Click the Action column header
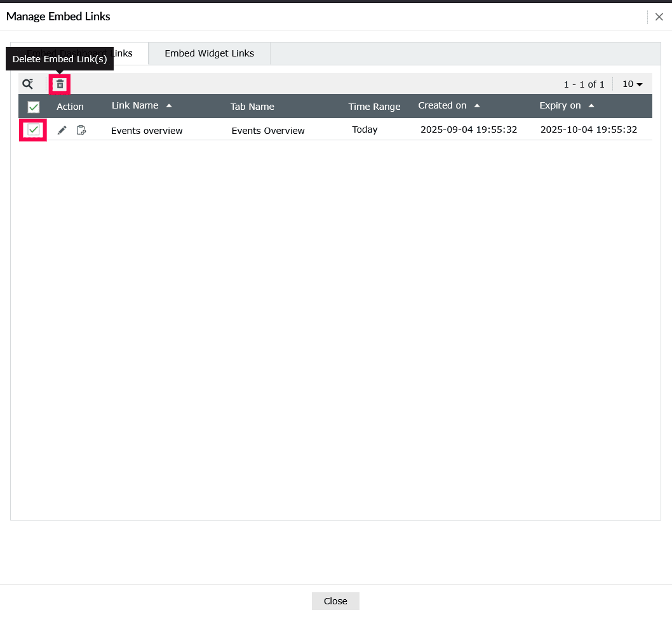 (70, 106)
